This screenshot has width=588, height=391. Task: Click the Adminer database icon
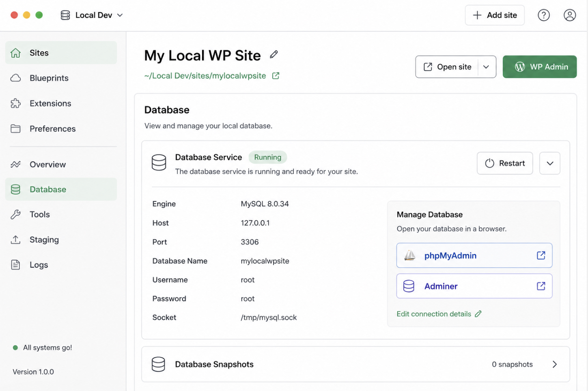[409, 286]
